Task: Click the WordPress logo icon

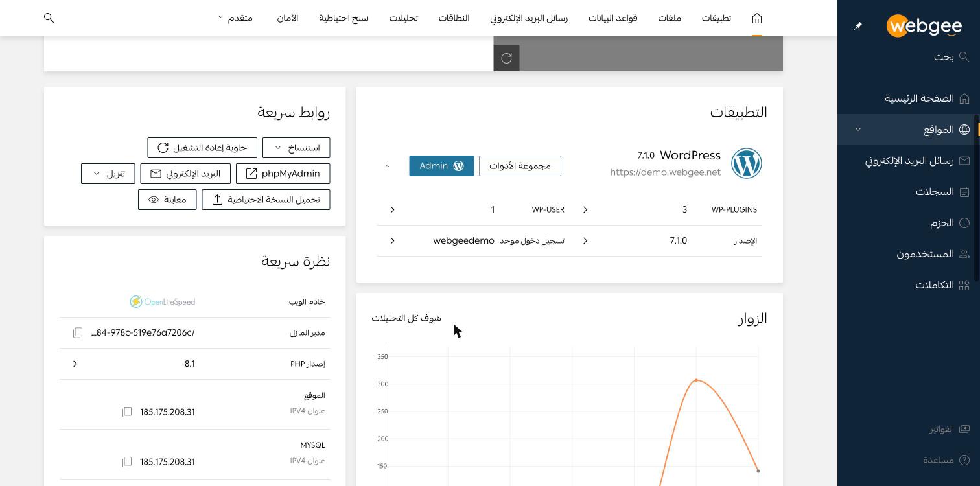Action: point(747,163)
